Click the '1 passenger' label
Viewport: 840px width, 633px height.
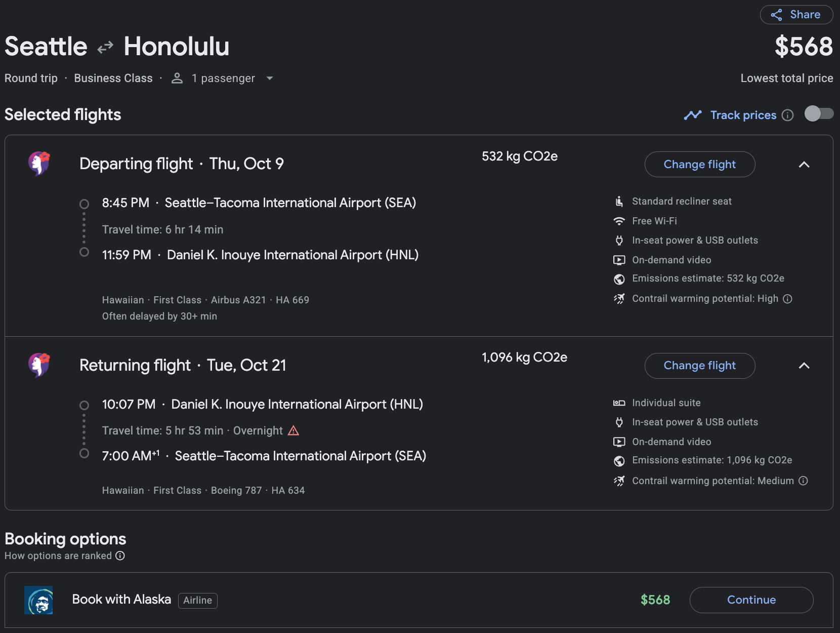(x=223, y=78)
